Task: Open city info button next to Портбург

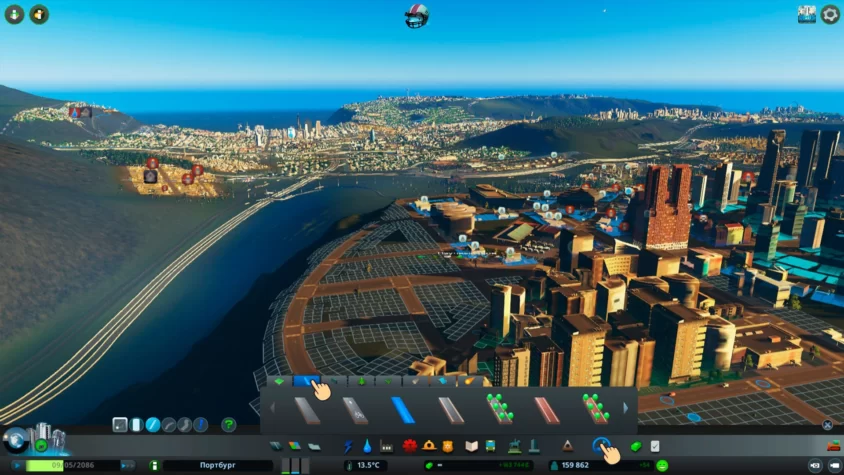Action: [154, 465]
